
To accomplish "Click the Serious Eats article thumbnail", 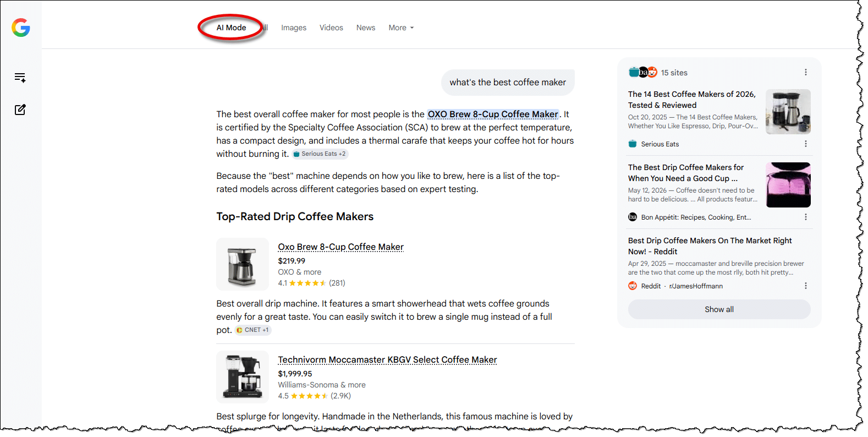I will [788, 112].
